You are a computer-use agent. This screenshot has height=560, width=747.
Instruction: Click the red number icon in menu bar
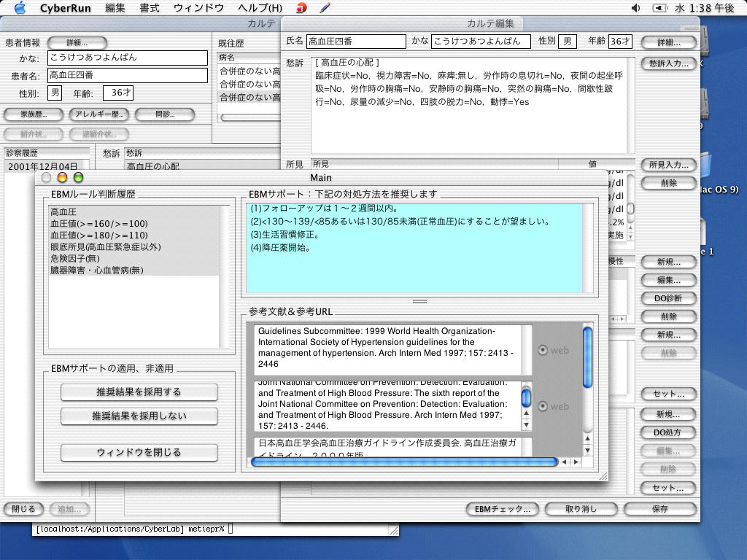coord(301,8)
